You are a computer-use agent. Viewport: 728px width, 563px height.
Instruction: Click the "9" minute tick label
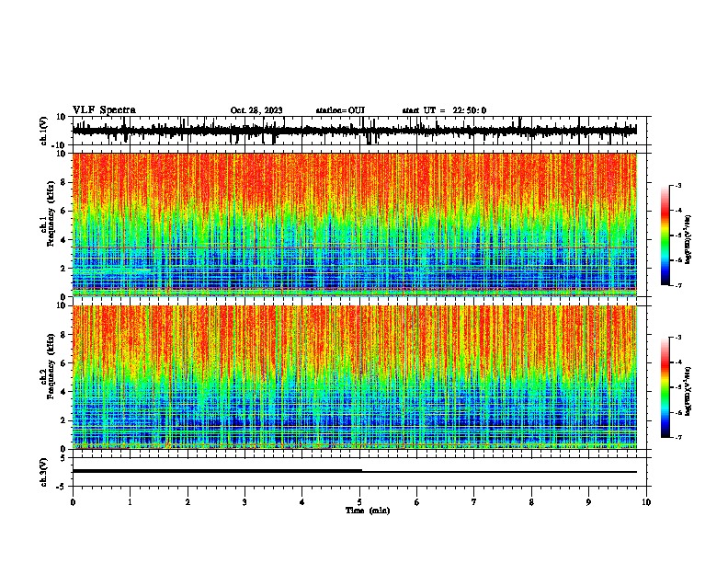[x=588, y=502]
